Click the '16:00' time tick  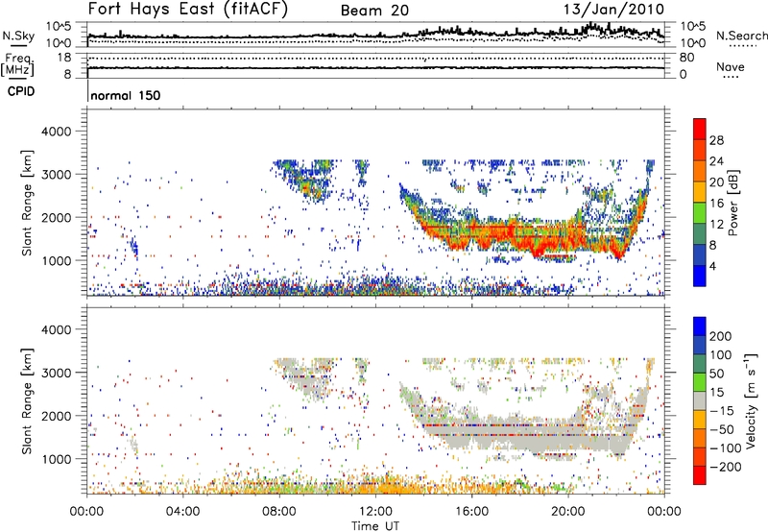pyautogui.click(x=471, y=512)
